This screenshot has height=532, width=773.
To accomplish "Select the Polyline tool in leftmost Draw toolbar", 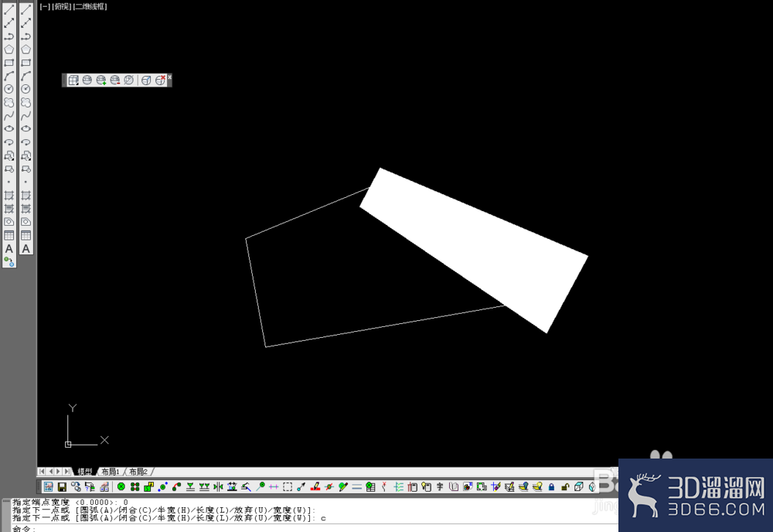I will click(9, 36).
